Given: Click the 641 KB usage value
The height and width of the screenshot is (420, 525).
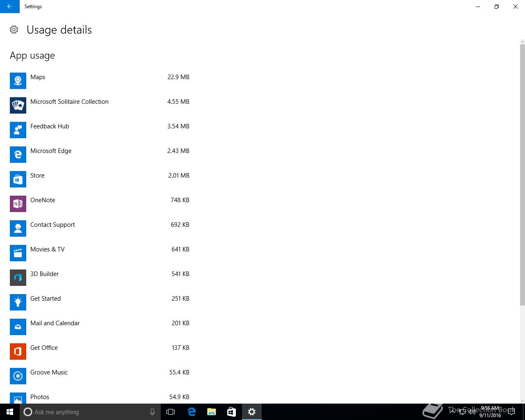Looking at the screenshot, I should pos(180,249).
